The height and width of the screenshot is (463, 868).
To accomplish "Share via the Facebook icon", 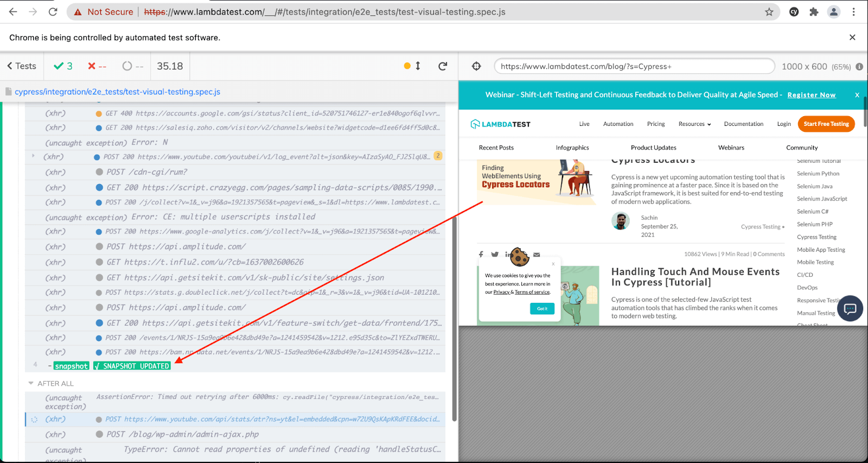I will (481, 254).
